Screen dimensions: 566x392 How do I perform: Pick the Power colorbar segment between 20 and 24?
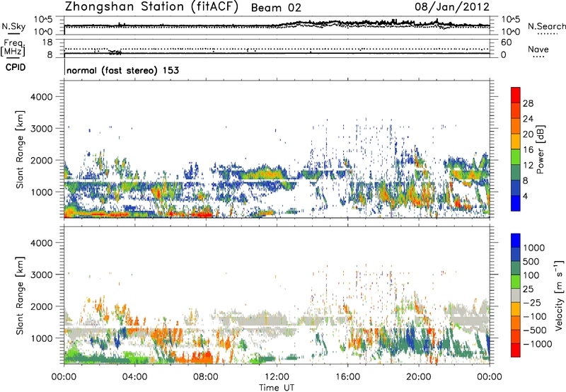[516, 126]
